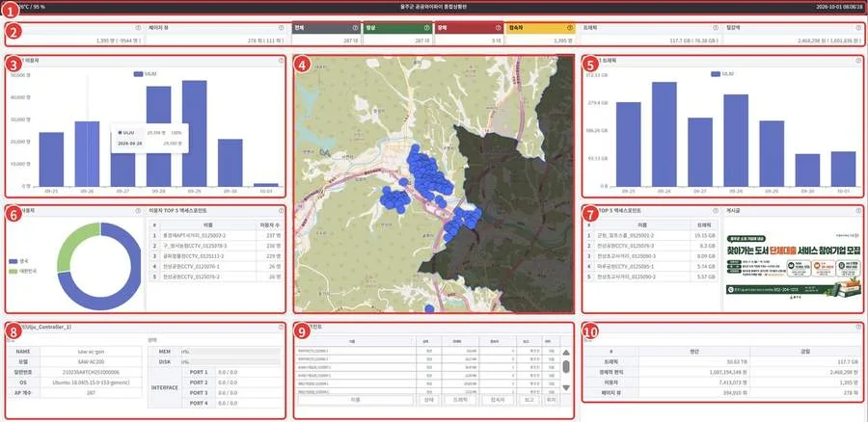Toggle ULJU legend in the traffic bar chart
Screen dimensions: 868x422
tap(722, 73)
